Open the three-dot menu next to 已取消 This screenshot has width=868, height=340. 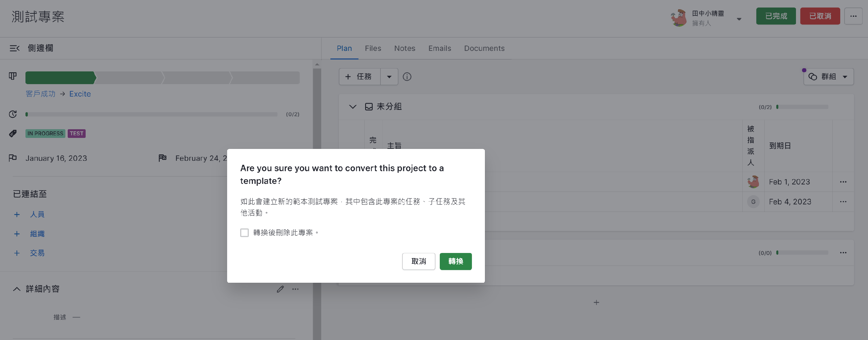coord(853,16)
